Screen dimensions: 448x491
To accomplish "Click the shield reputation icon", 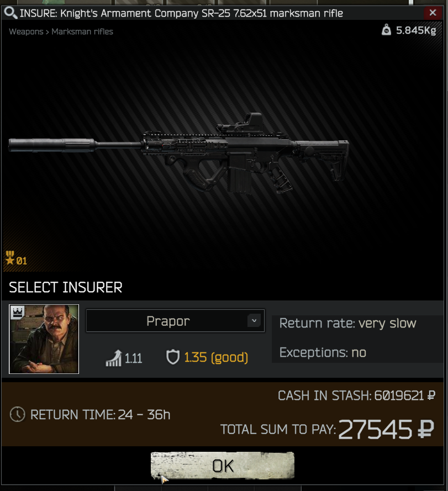I will click(x=172, y=357).
